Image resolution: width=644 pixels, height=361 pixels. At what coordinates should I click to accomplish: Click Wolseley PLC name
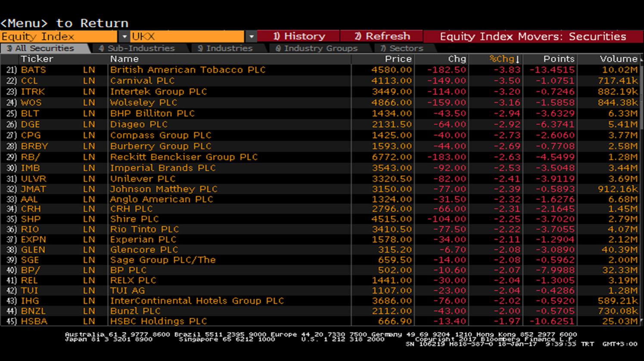click(x=143, y=102)
